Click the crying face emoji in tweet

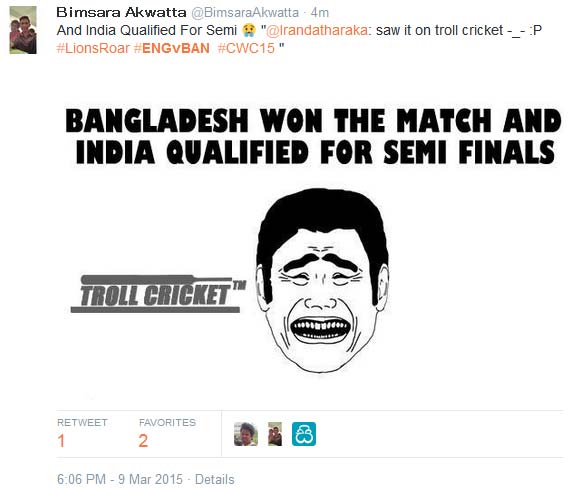point(249,30)
